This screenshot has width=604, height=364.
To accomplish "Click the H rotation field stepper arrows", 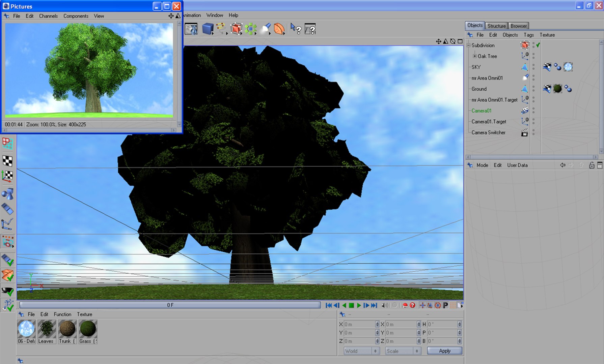I will point(460,324).
